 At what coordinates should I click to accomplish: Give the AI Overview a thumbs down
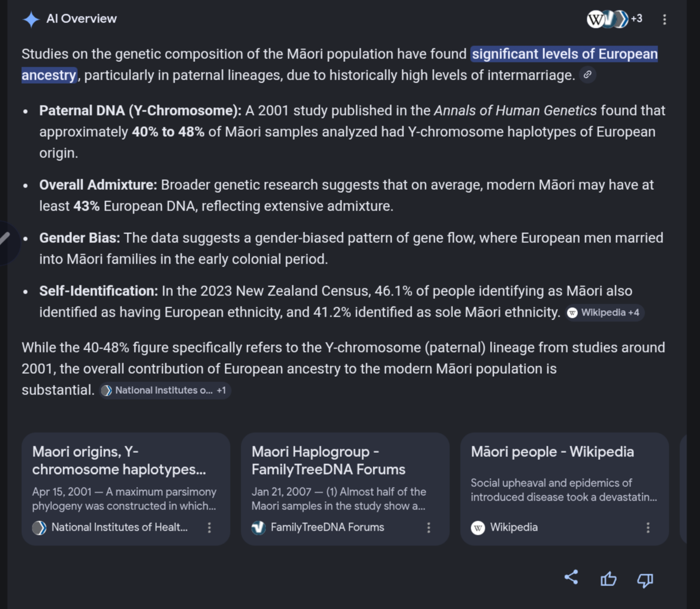coord(645,580)
